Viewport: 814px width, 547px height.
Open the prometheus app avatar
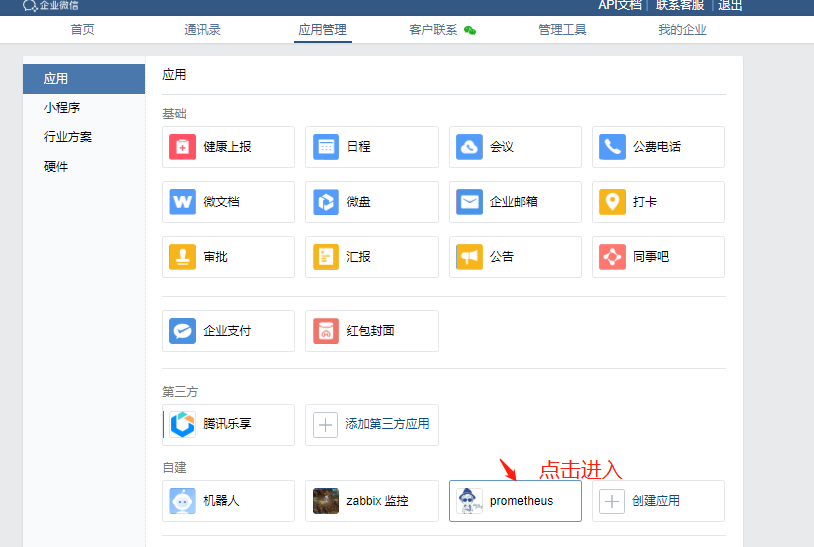pyautogui.click(x=469, y=501)
